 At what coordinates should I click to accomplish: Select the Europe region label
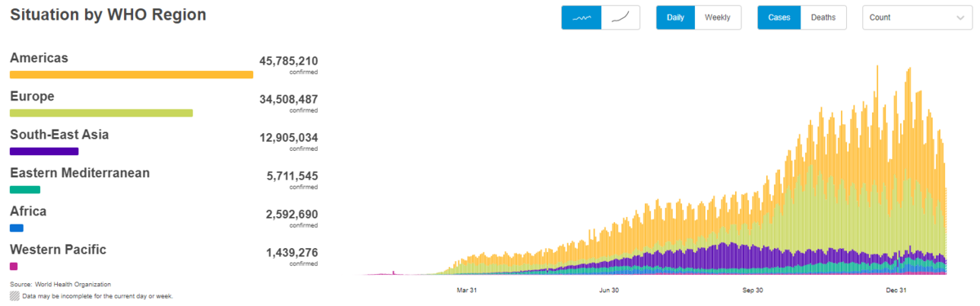[32, 96]
